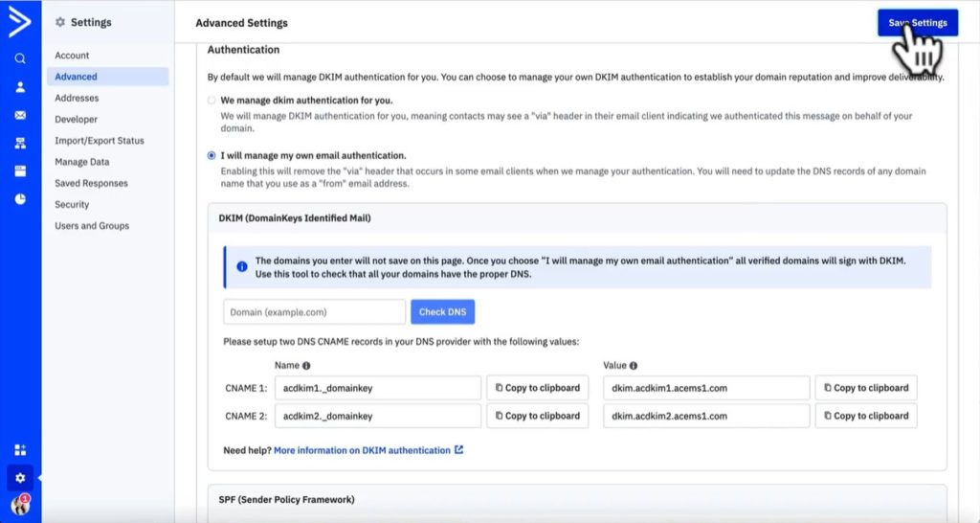Open Users and Groups settings
Image resolution: width=980 pixels, height=523 pixels.
pyautogui.click(x=92, y=226)
